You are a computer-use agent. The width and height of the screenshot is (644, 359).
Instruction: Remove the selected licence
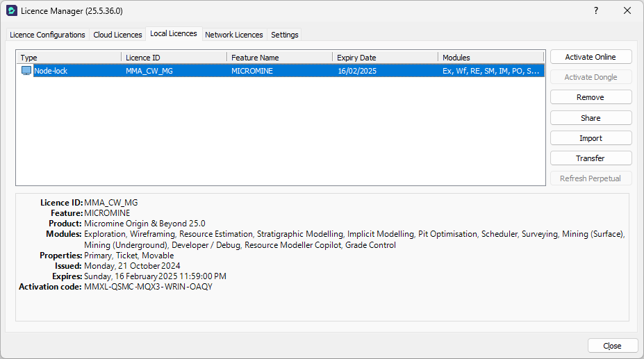(x=591, y=97)
